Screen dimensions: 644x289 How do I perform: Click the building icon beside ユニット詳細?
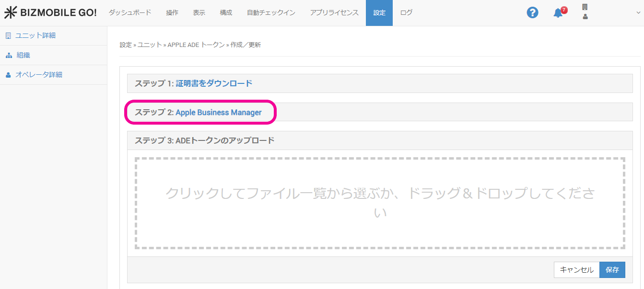8,35
